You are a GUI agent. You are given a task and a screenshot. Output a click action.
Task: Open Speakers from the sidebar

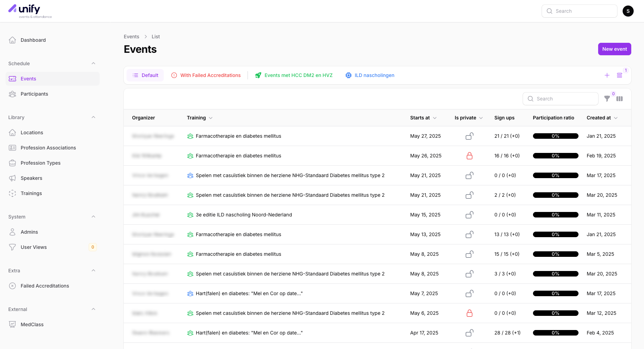pos(31,178)
